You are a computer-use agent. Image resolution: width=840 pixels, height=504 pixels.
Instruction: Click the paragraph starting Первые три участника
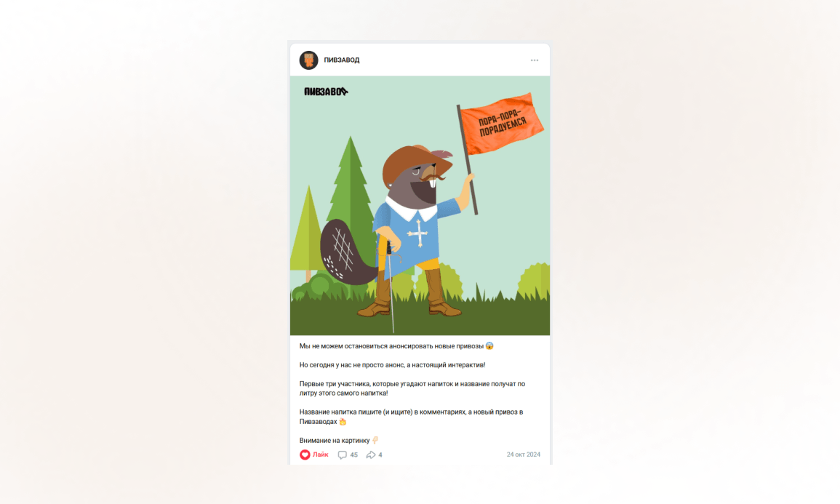(412, 388)
